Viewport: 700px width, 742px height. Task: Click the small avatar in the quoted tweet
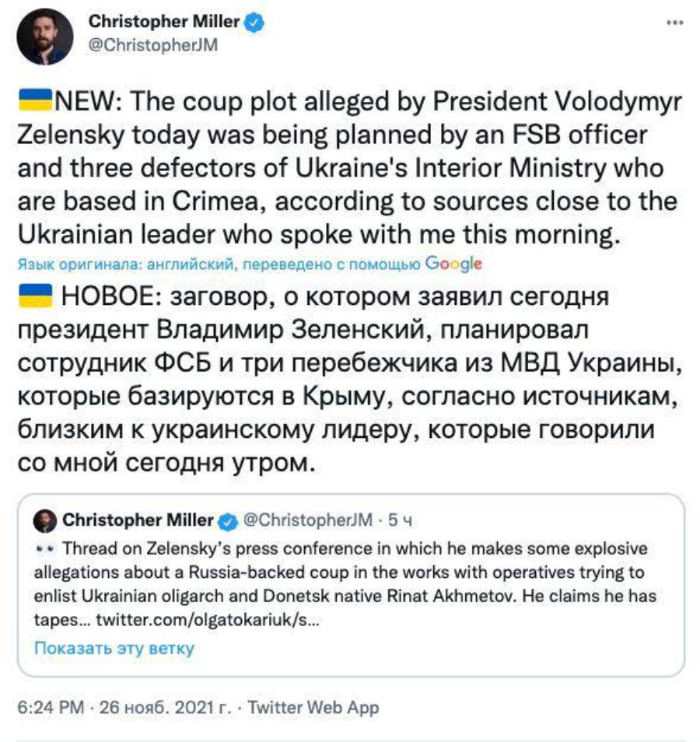(x=47, y=520)
